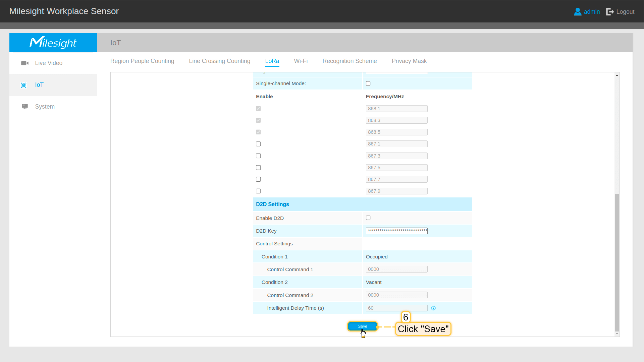644x362 pixels.
Task: Click the IoT sidebar icon
Action: [x=24, y=85]
